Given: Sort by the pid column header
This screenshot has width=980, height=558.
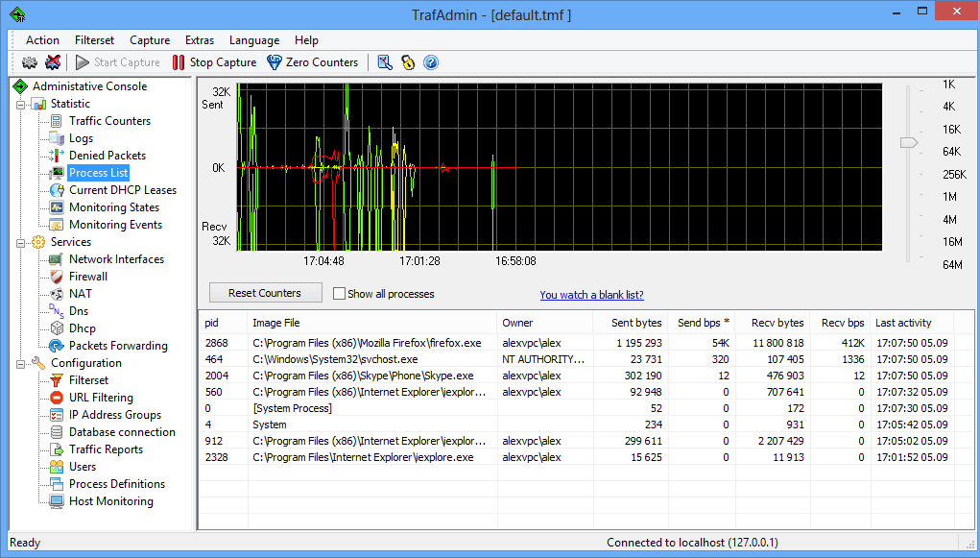Looking at the screenshot, I should point(223,323).
